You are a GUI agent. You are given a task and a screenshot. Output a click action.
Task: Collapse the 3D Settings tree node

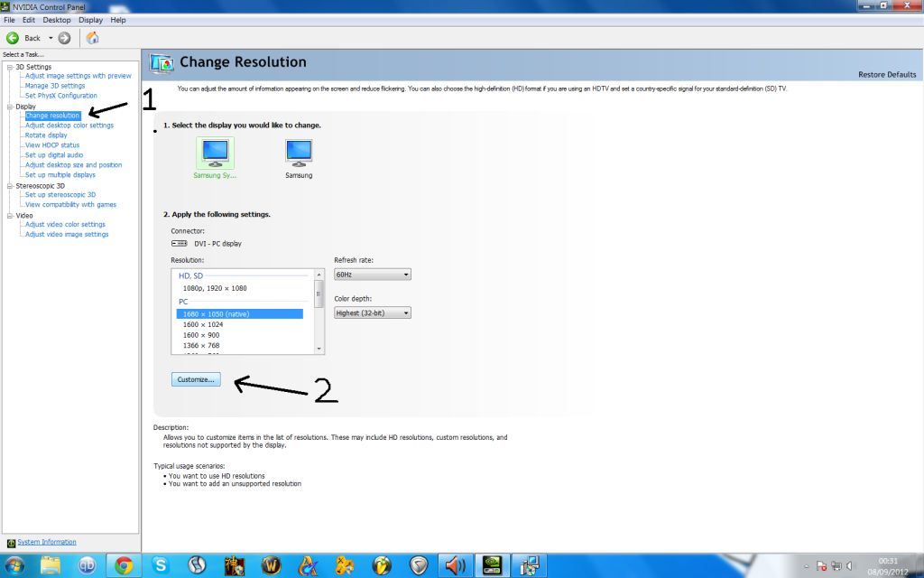click(x=10, y=67)
